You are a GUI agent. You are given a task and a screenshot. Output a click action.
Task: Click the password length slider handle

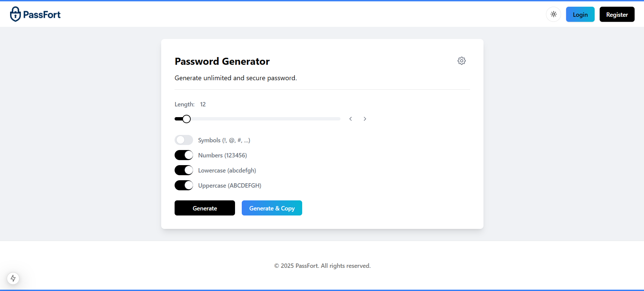(x=187, y=119)
